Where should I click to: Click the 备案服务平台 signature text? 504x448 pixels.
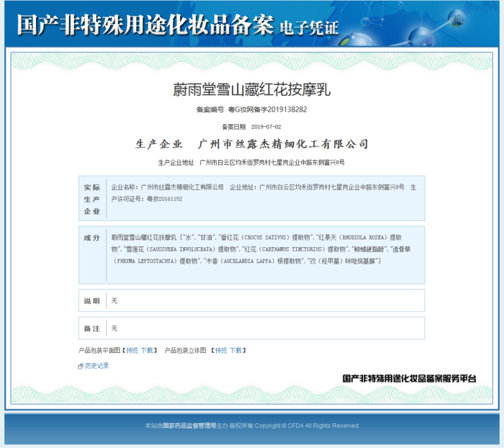409,378
